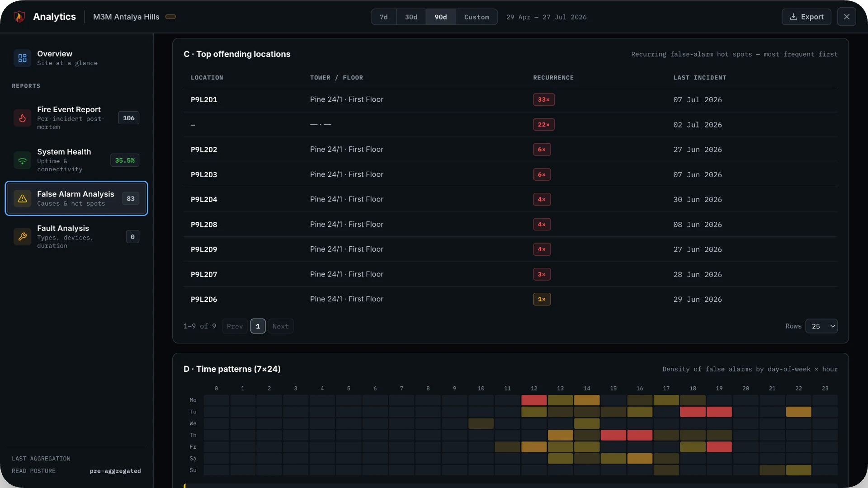Image resolution: width=868 pixels, height=488 pixels.
Task: Select the 90d time range
Action: coord(440,17)
